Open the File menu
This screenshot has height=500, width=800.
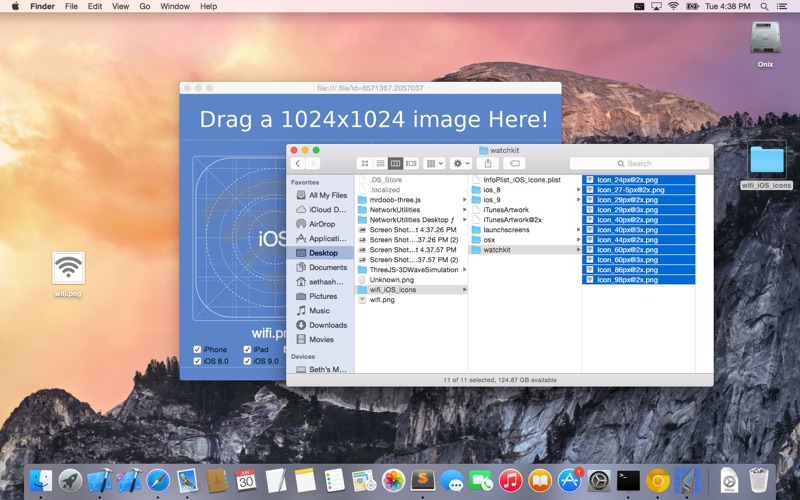pos(71,6)
